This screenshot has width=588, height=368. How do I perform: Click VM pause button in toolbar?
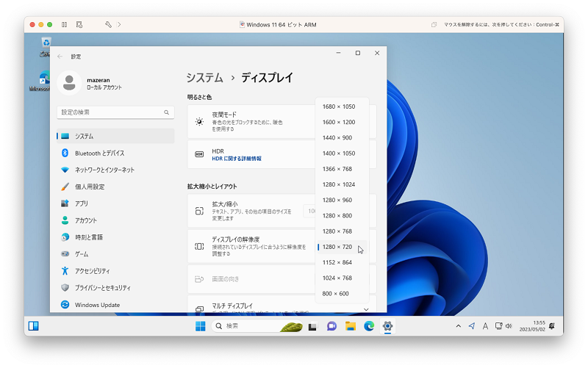[x=65, y=25]
